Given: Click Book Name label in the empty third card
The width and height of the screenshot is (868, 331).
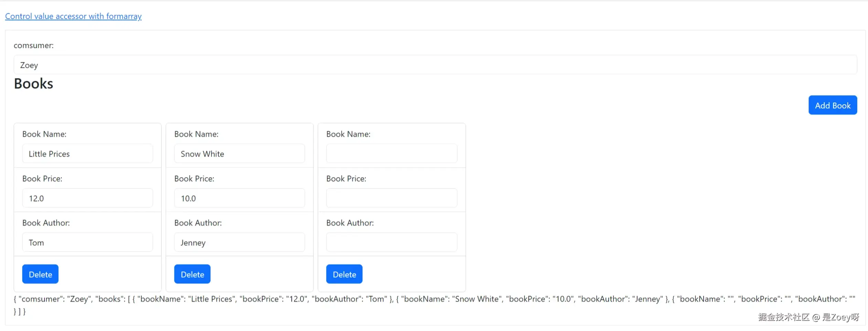Looking at the screenshot, I should (348, 134).
